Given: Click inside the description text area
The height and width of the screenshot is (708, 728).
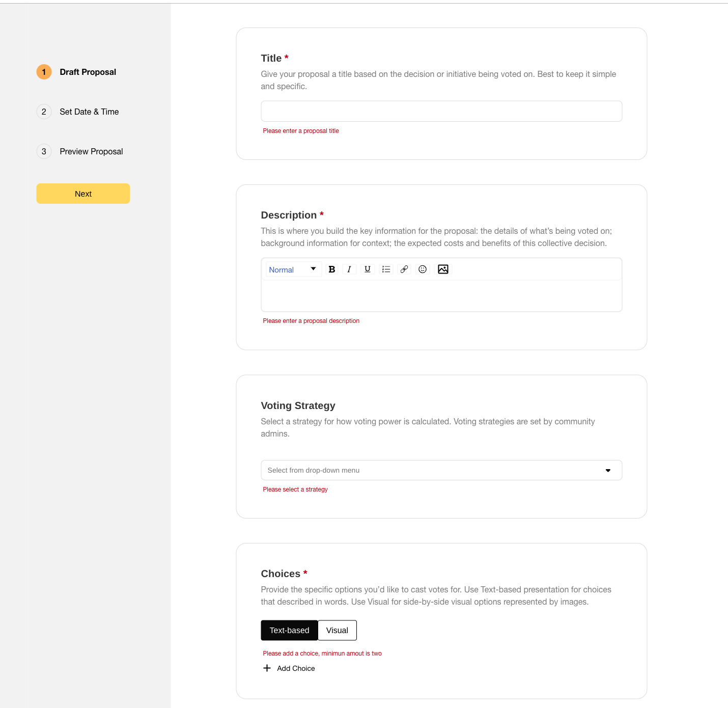Looking at the screenshot, I should pyautogui.click(x=441, y=296).
